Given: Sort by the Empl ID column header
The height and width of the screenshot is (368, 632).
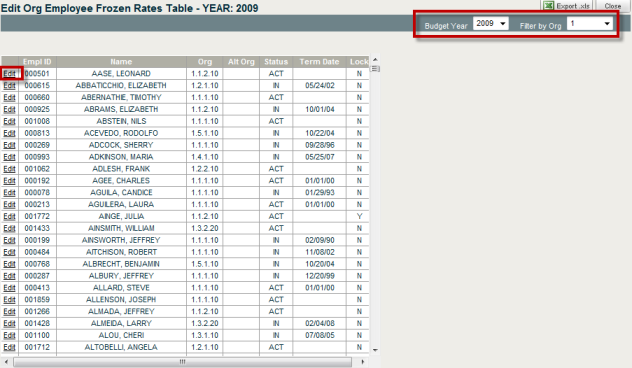Looking at the screenshot, I should click(x=37, y=62).
